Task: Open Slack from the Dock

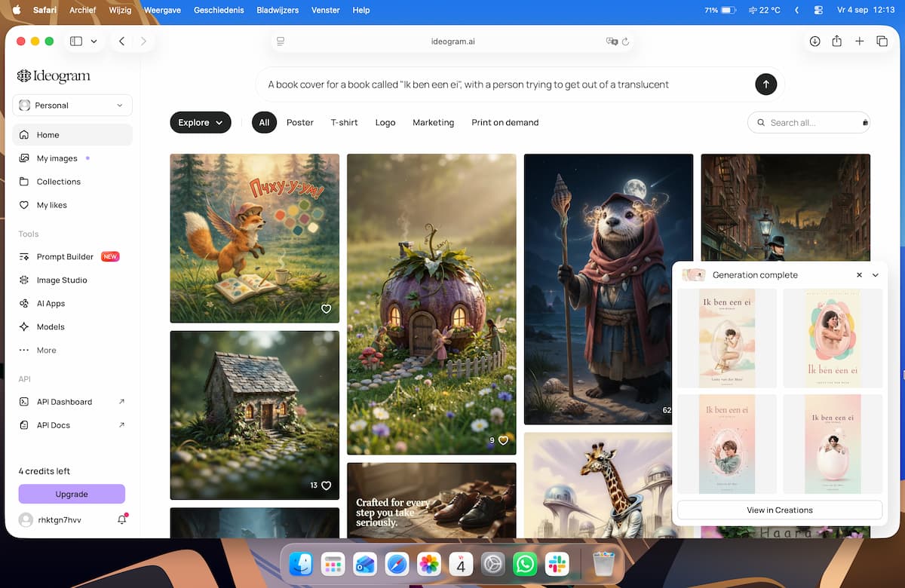Action: coord(557,564)
